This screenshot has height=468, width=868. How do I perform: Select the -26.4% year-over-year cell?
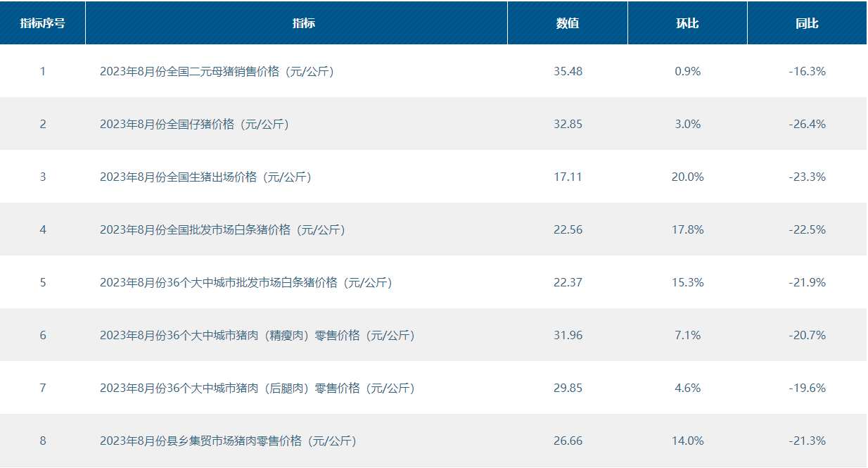pos(807,124)
